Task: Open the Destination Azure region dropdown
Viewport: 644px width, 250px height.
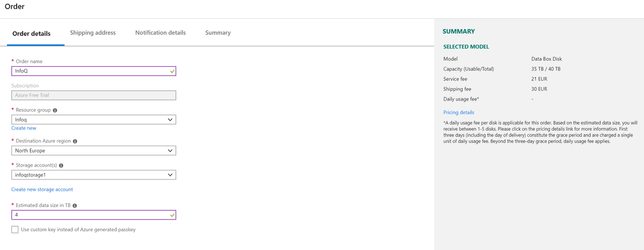Action: [x=93, y=151]
